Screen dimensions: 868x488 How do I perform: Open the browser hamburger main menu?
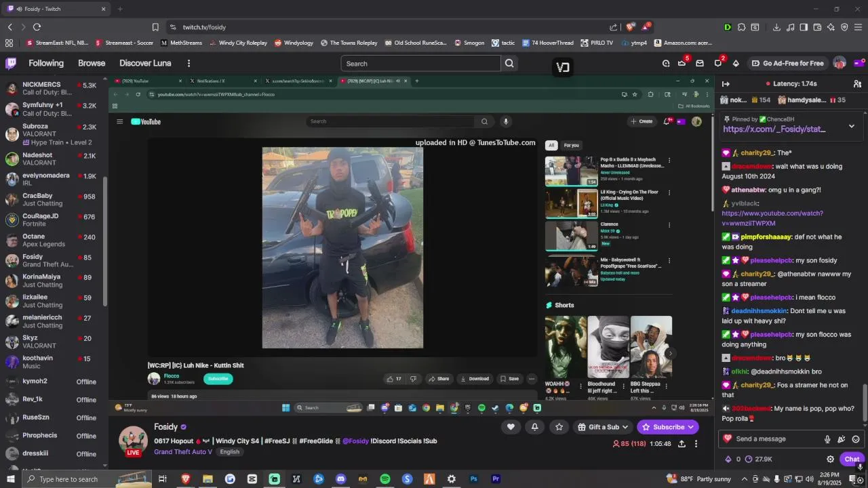pos(859,27)
